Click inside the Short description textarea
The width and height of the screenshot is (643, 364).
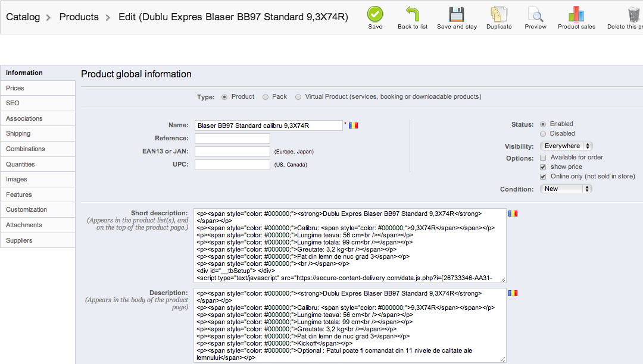click(350, 246)
